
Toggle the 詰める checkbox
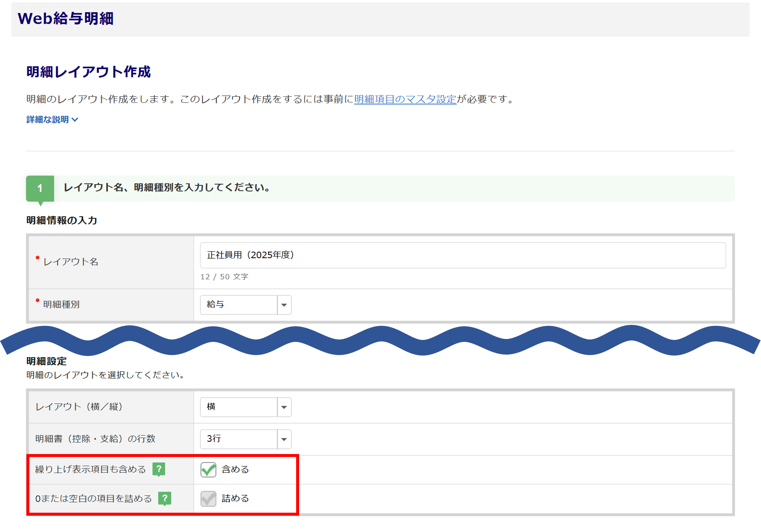click(208, 499)
